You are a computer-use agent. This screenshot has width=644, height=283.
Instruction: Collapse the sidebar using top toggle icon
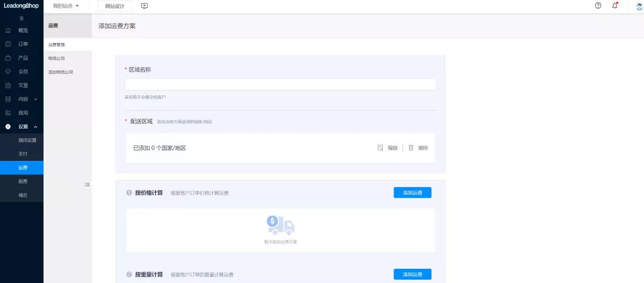[x=21, y=18]
